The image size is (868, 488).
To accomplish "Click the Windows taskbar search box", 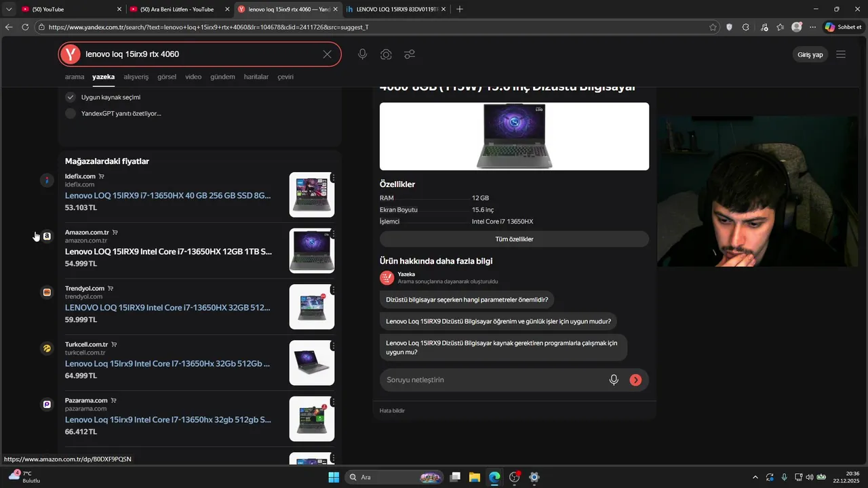I will [x=394, y=477].
